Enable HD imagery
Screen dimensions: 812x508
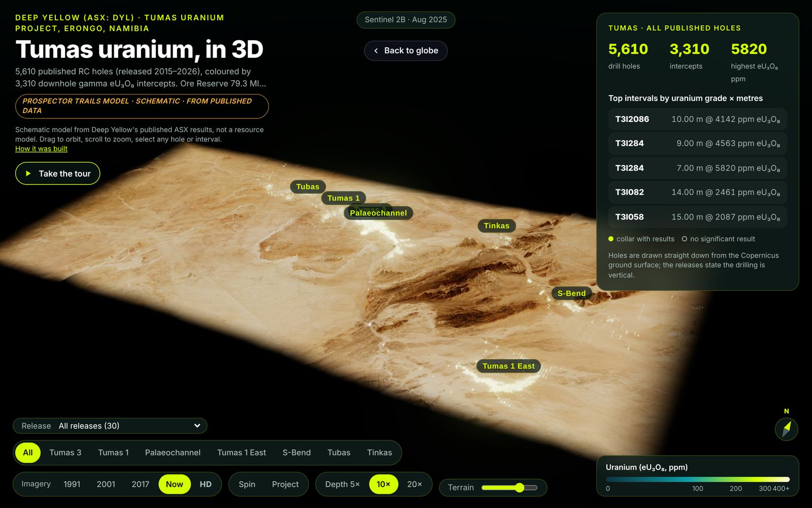coord(206,484)
